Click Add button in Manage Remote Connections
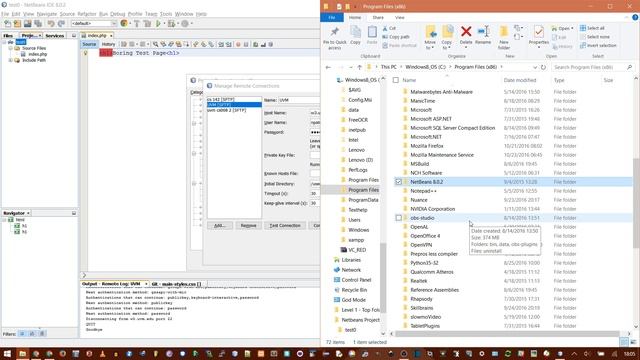Screen dimensions: 640x360 point(220,225)
